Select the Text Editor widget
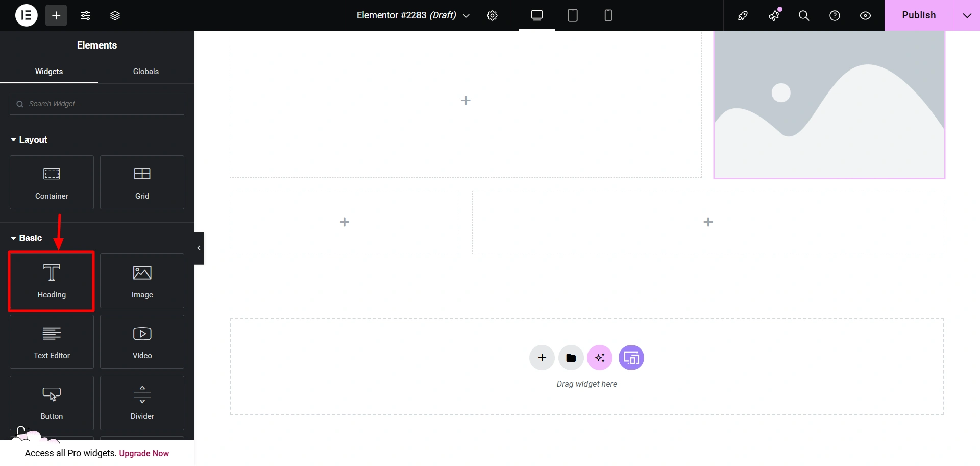Image resolution: width=980 pixels, height=466 pixels. [52, 342]
